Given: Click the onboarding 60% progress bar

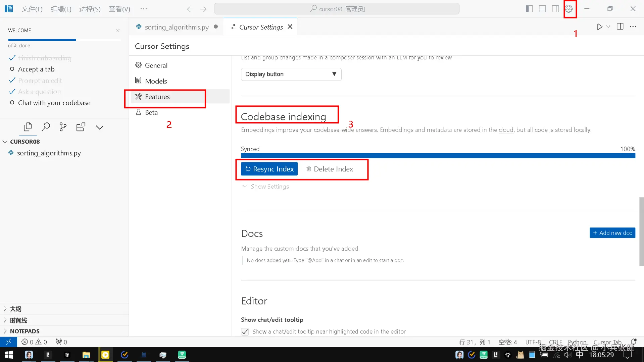Looking at the screenshot, I should (x=64, y=40).
